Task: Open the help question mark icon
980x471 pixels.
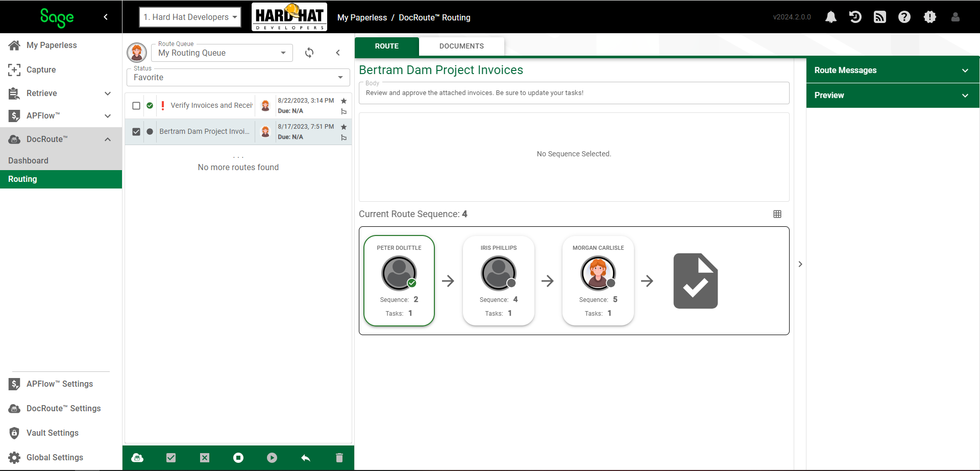Action: coord(904,17)
